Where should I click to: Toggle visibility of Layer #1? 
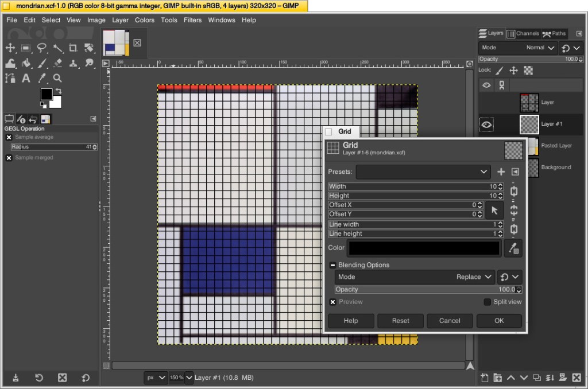click(x=486, y=125)
